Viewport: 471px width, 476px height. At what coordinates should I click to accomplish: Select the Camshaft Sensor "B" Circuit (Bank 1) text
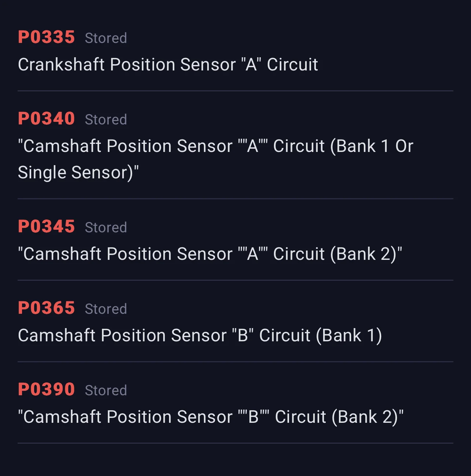[x=200, y=335]
